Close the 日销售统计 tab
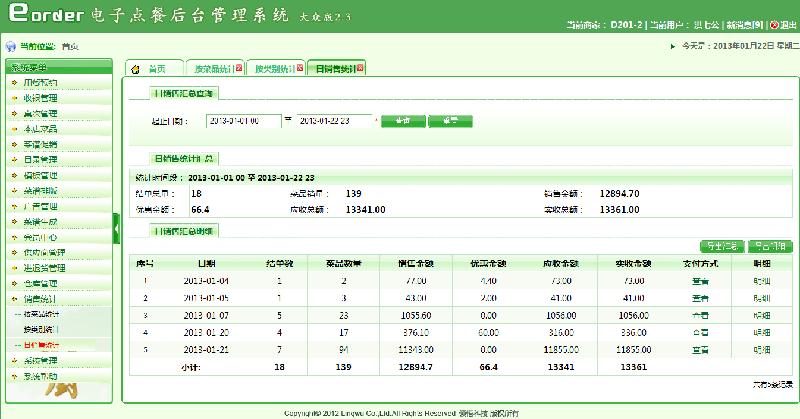Viewport: 800px width, 419px height. coord(360,68)
